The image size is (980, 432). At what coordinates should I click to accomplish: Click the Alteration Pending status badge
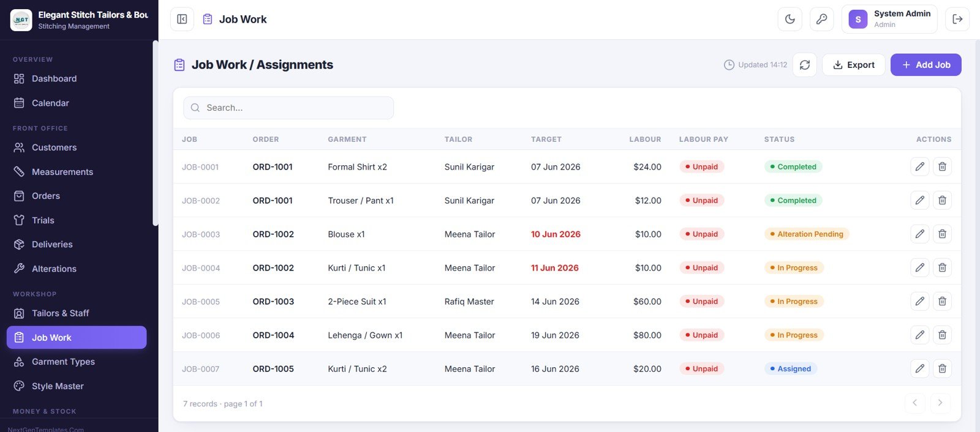[x=807, y=234]
